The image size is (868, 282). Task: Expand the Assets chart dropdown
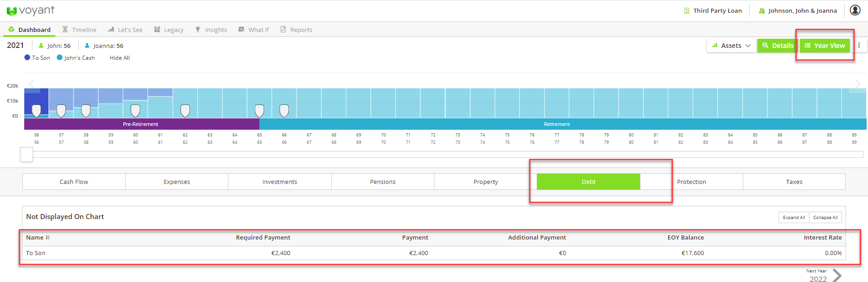(731, 46)
